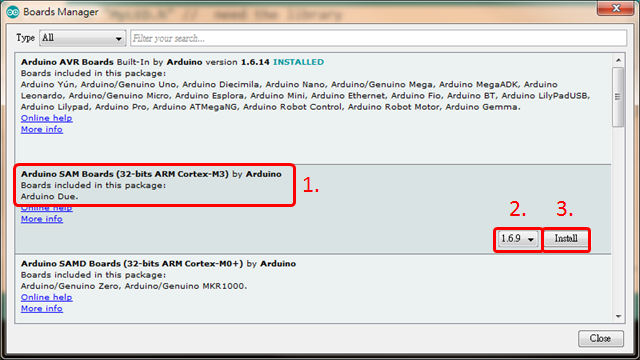The width and height of the screenshot is (640, 360).
Task: Select the 'Arduino SAM Boards (32-bits ARM Cortex-M3)' title
Action: pos(125,174)
